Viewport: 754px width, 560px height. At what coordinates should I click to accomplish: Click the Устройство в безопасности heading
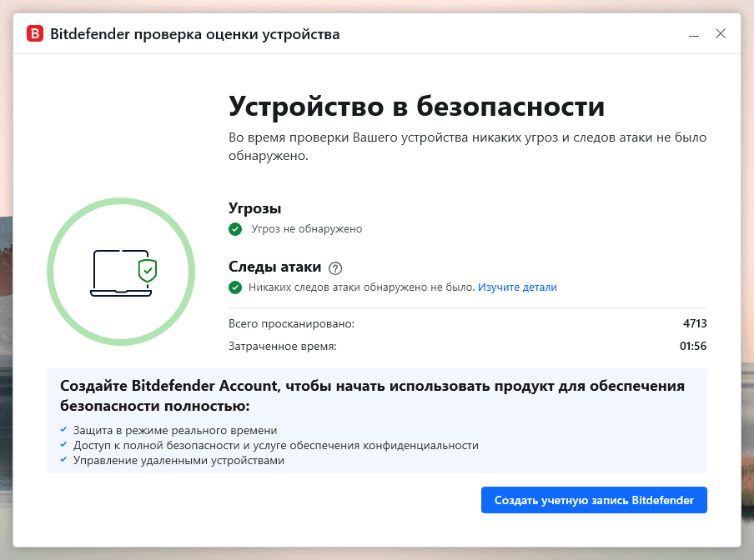click(416, 107)
